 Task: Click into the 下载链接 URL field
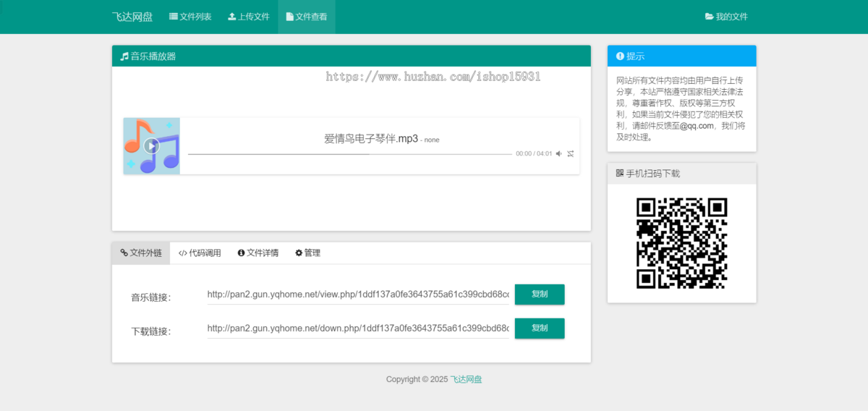point(358,329)
